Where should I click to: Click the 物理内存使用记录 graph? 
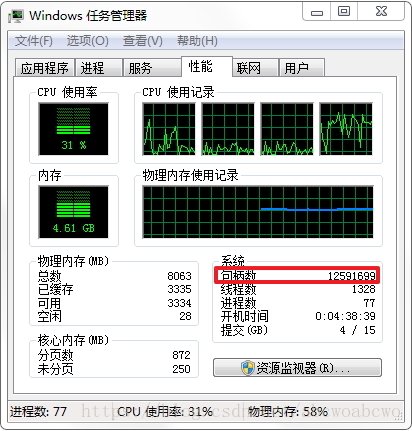(x=258, y=212)
